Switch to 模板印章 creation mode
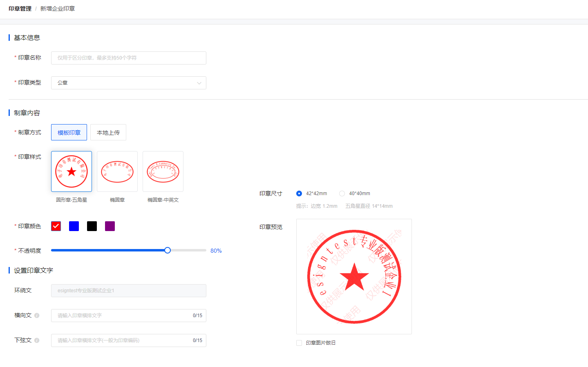 click(x=69, y=132)
